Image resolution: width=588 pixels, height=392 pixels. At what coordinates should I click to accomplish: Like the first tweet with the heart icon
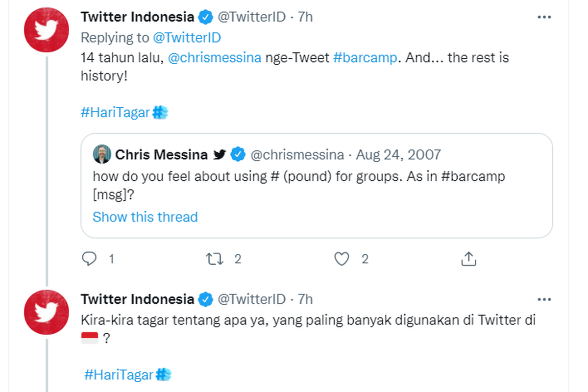tap(342, 259)
